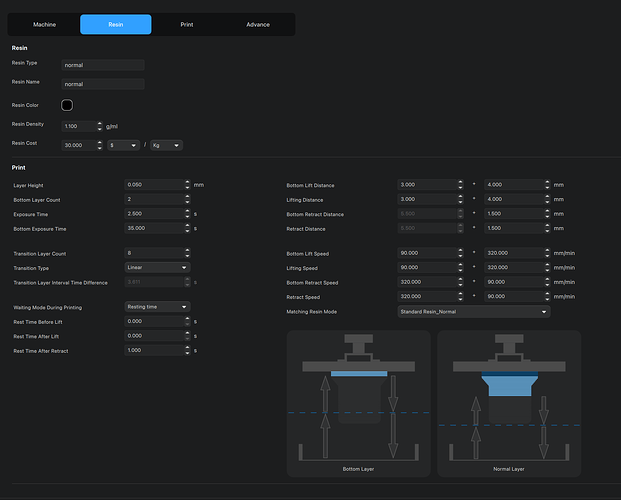Click the Bottom Layer diagram thumbnail
Screen dimensions: 621x500
[x=358, y=403]
